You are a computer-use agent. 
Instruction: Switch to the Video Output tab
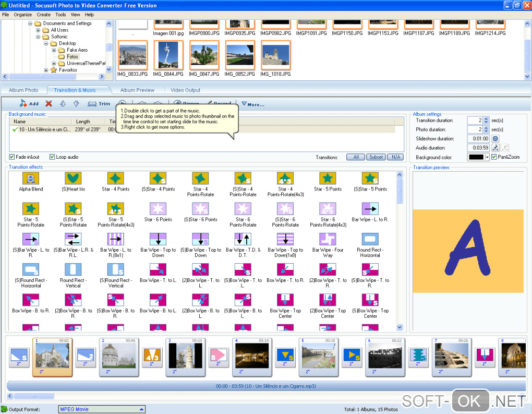(185, 90)
